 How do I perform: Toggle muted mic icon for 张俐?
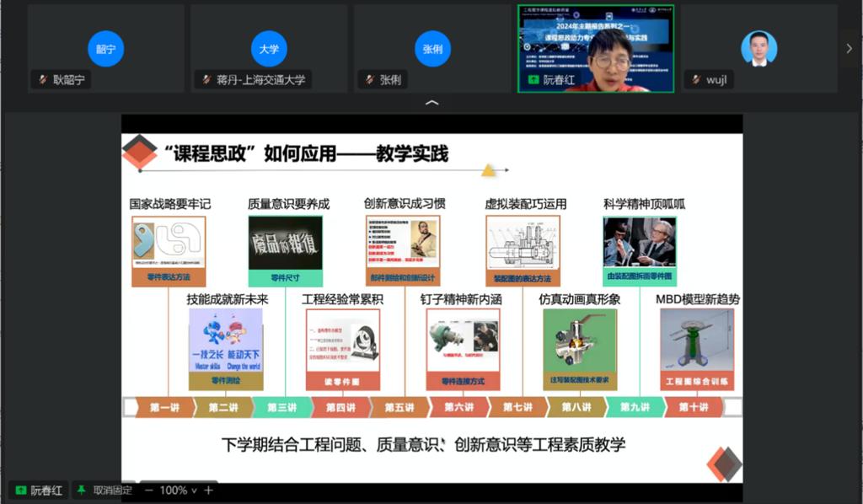click(368, 80)
